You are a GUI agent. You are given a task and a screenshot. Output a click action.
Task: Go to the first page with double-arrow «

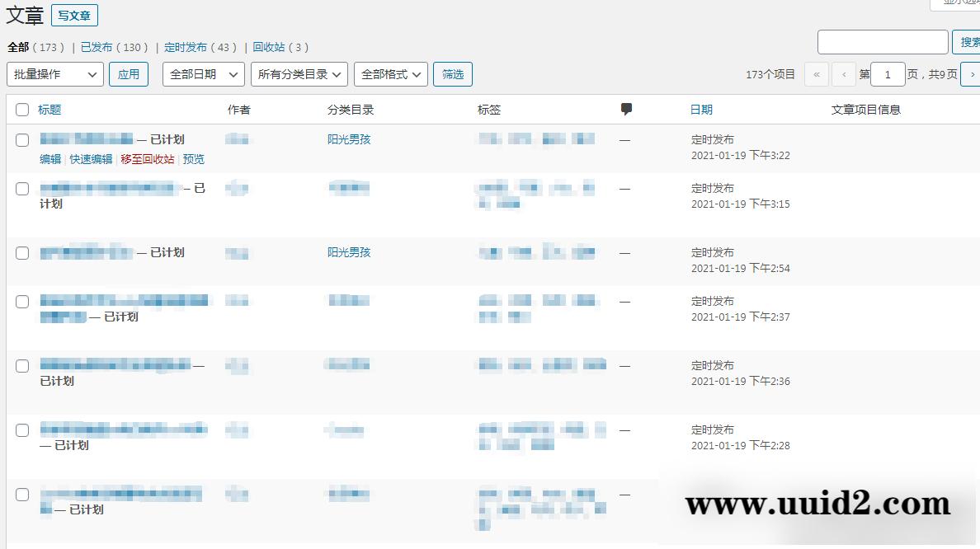tap(816, 73)
